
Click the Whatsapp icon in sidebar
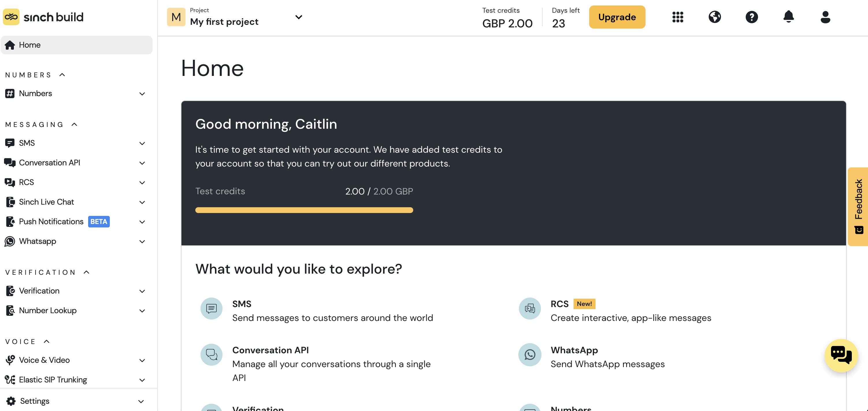(x=10, y=241)
